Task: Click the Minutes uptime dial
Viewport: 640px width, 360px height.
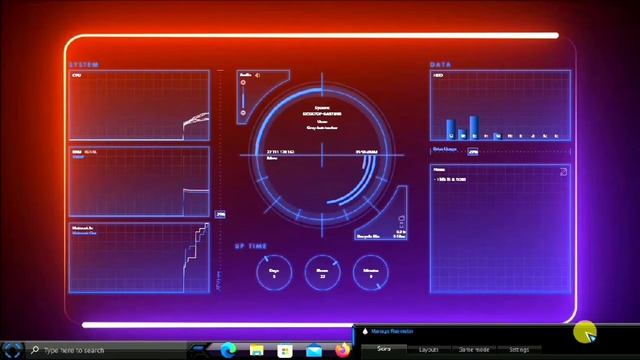Action: coord(371,273)
